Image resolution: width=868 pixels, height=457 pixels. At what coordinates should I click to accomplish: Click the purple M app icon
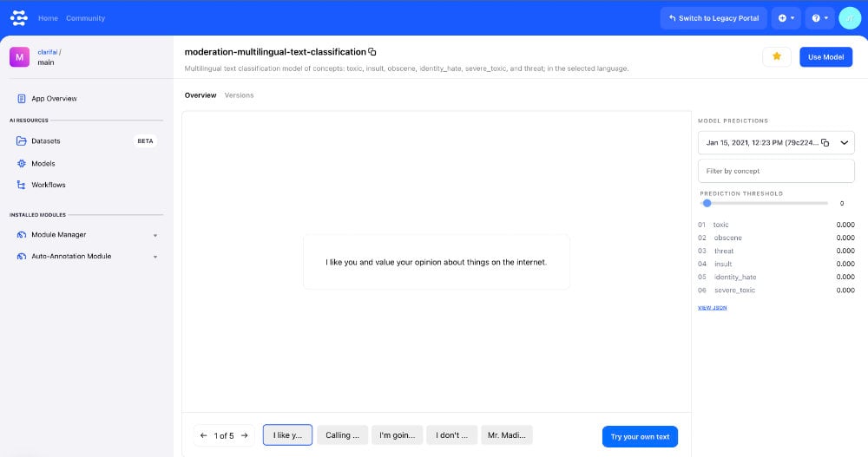tap(20, 57)
